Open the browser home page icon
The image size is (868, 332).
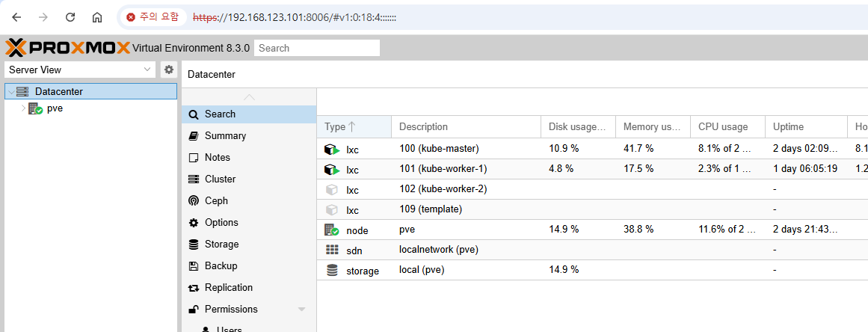tap(97, 17)
